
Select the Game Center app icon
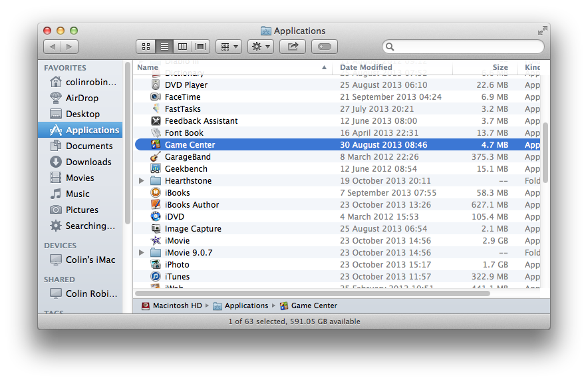point(156,145)
